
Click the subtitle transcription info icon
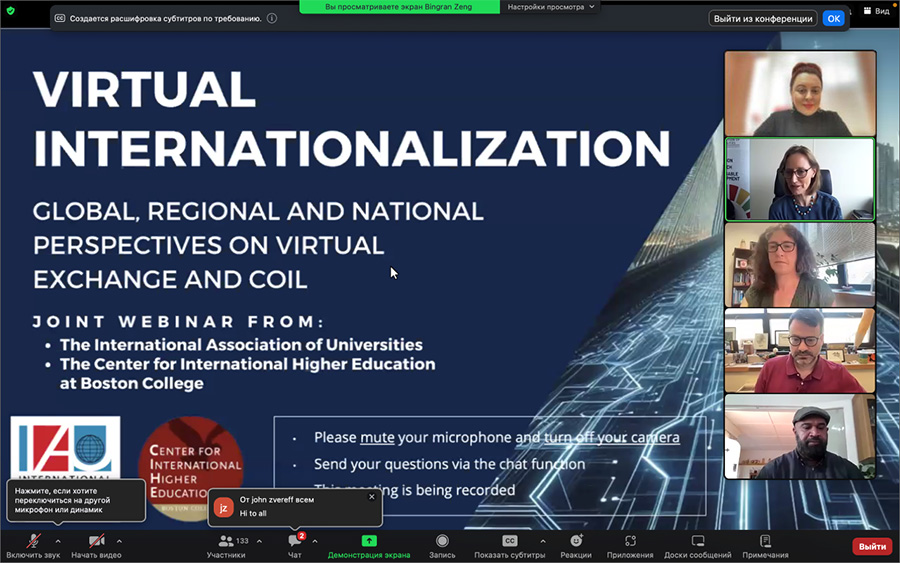(x=272, y=18)
